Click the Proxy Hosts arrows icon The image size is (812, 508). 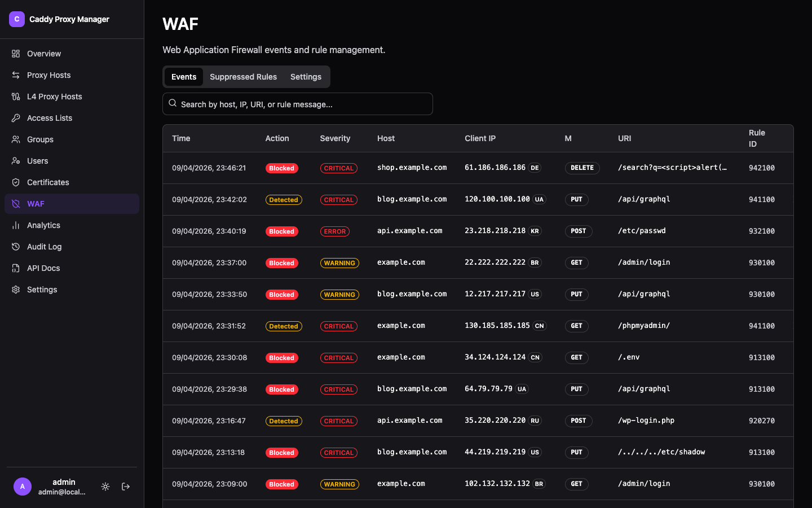coord(16,75)
